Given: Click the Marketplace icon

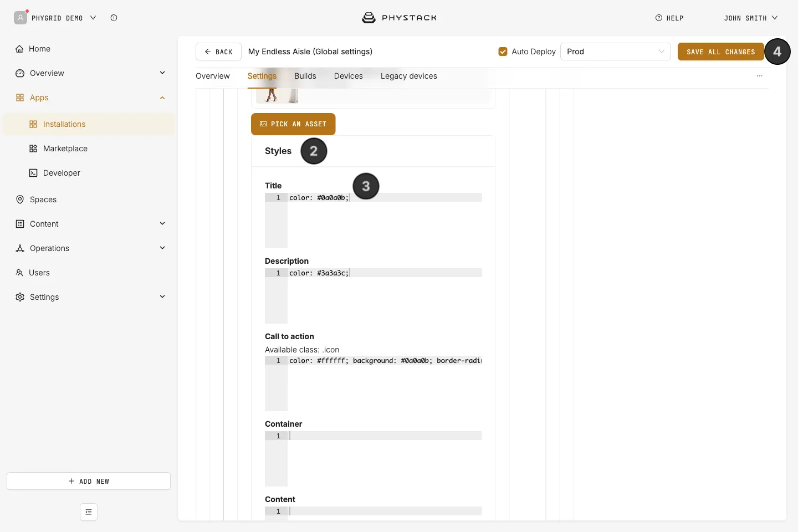Looking at the screenshot, I should pyautogui.click(x=33, y=149).
